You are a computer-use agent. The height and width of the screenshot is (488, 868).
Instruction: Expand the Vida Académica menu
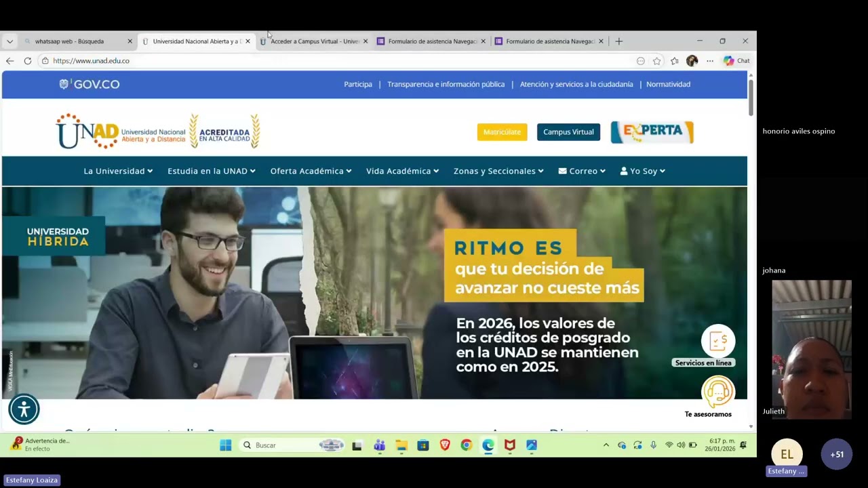click(x=403, y=171)
